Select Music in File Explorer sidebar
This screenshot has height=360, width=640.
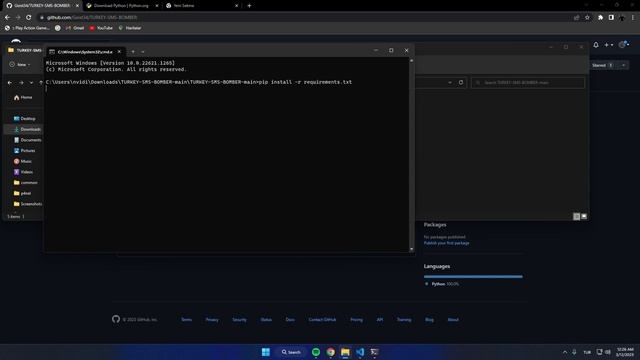point(23,161)
